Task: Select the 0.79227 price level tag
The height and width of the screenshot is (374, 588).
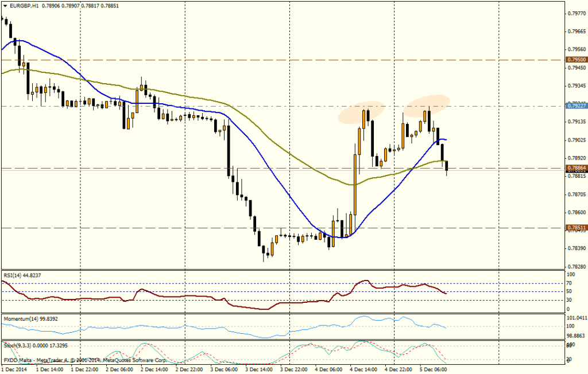Action: (x=574, y=106)
